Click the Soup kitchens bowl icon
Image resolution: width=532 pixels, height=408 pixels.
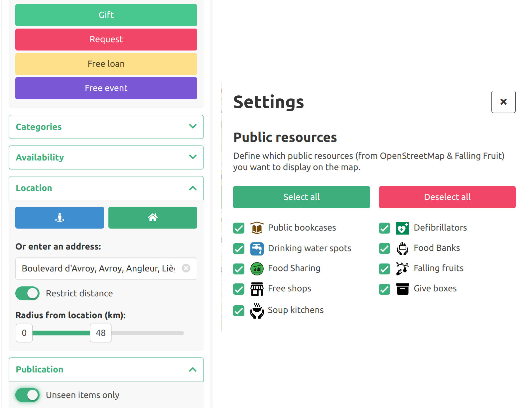(x=257, y=311)
